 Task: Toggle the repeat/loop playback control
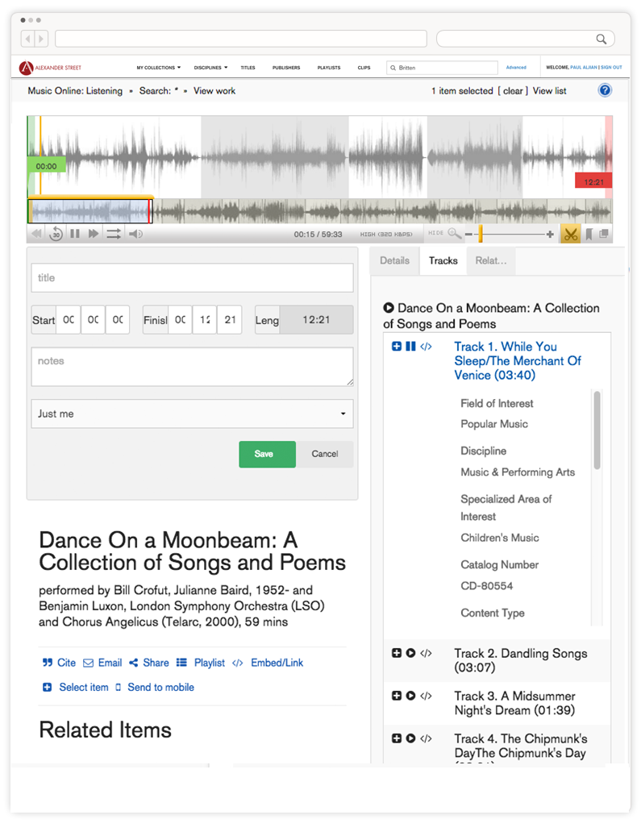[113, 234]
